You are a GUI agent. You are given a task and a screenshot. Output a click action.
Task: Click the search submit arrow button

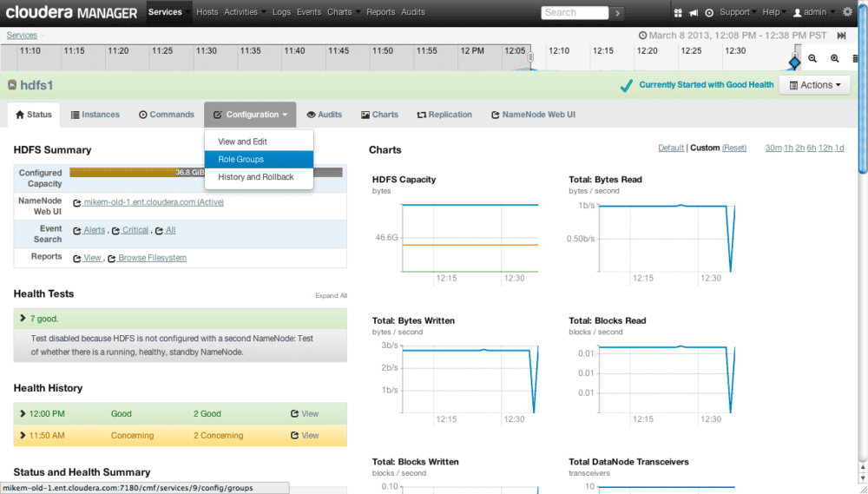(x=617, y=12)
